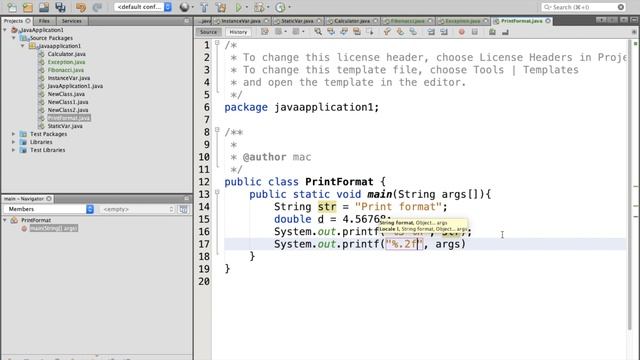Click the Redo arrow icon
This screenshot has width=640, height=360.
97,7
